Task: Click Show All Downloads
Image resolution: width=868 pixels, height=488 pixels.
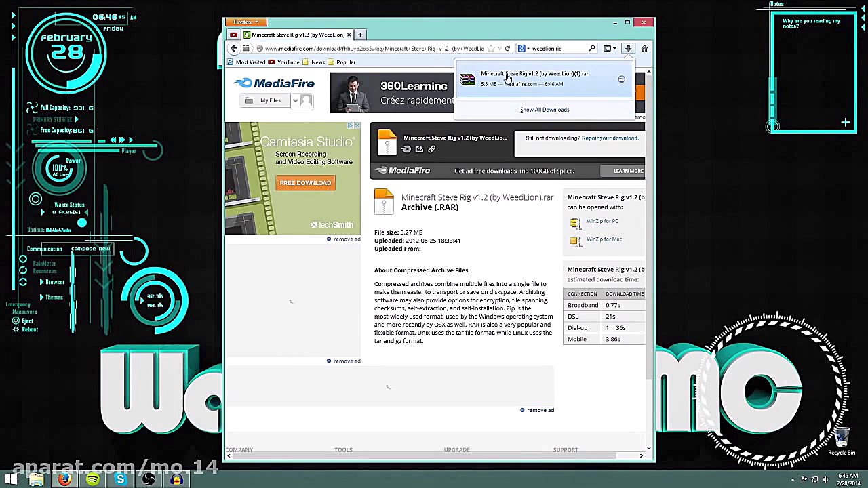Action: (x=545, y=110)
